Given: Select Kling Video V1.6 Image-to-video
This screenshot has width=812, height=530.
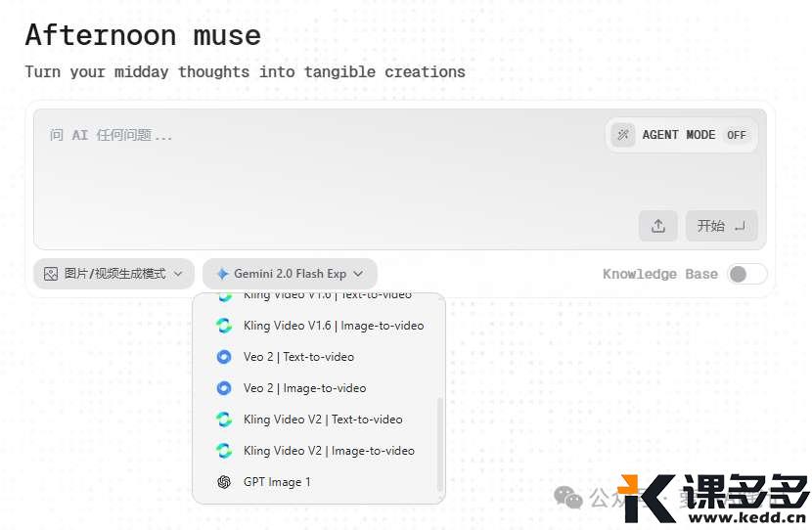Looking at the screenshot, I should click(x=319, y=326).
